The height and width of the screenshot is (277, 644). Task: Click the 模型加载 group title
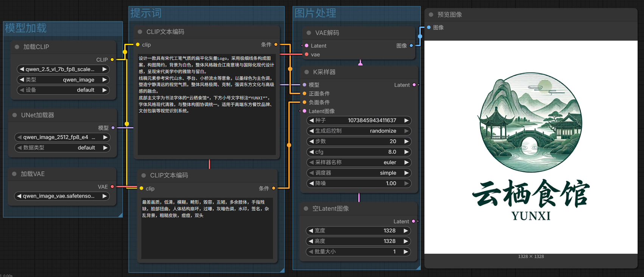point(26,28)
